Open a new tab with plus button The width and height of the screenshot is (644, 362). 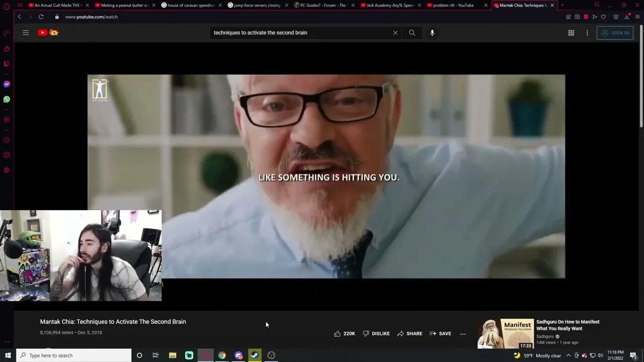point(562,5)
